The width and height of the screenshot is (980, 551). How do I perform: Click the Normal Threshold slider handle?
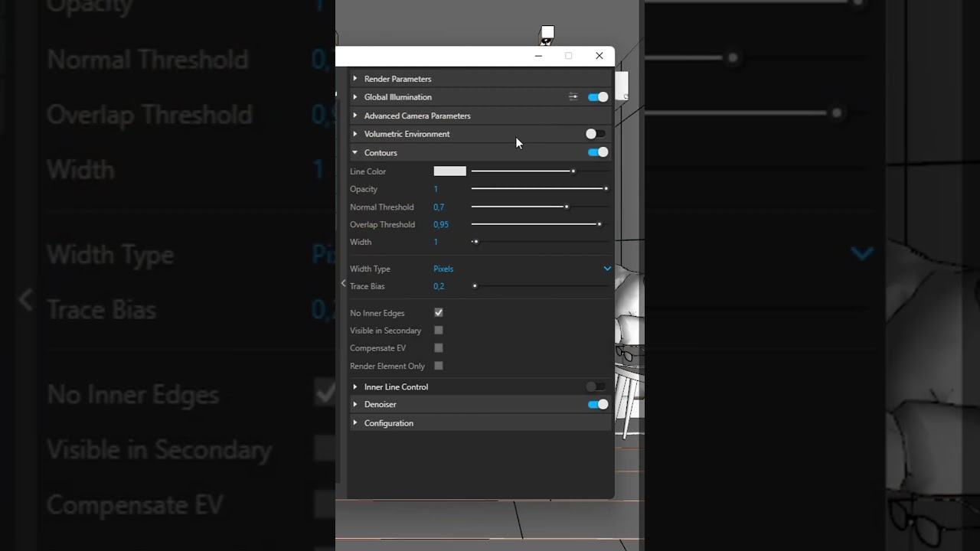[567, 207]
